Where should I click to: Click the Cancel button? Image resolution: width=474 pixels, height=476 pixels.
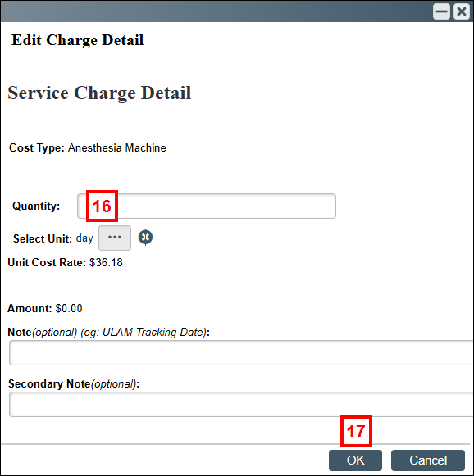click(x=428, y=460)
